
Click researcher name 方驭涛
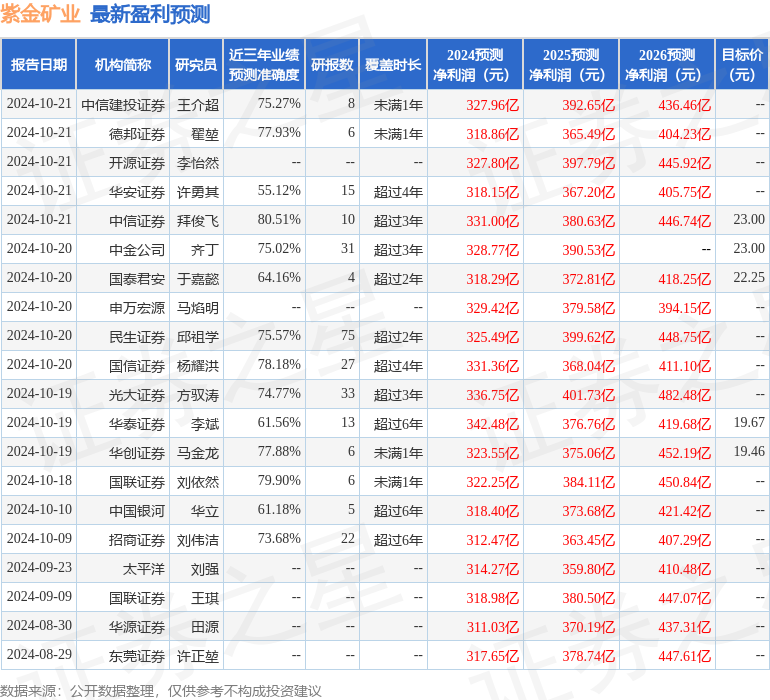point(198,395)
